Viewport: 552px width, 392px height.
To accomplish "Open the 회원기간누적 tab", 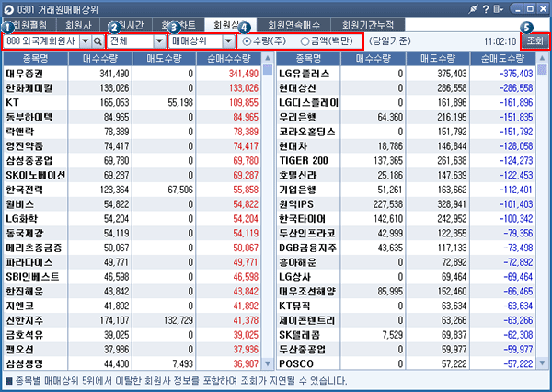I will click(368, 25).
